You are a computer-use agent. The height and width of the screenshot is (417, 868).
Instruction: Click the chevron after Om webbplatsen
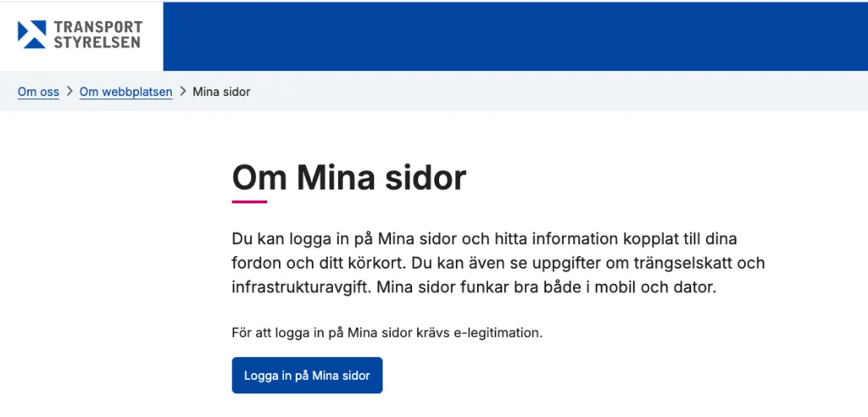coord(183,92)
